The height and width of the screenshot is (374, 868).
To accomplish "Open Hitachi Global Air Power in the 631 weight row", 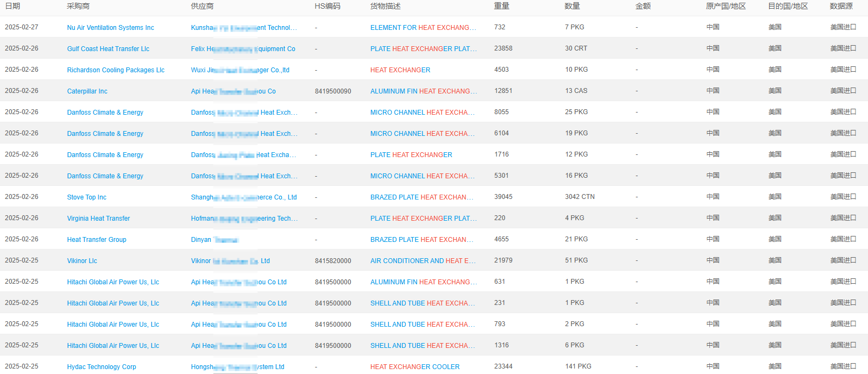I will coord(113,282).
